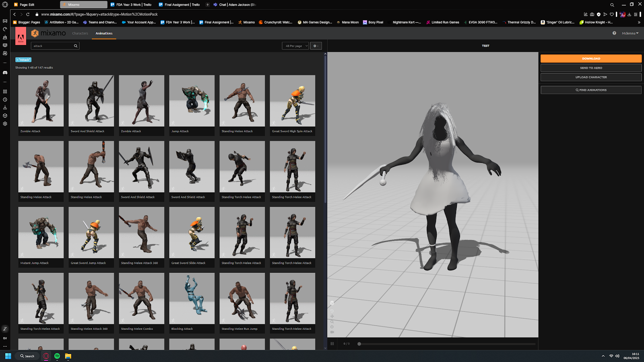
Task: Open the 48 Per page dropdown
Action: [x=295, y=46]
